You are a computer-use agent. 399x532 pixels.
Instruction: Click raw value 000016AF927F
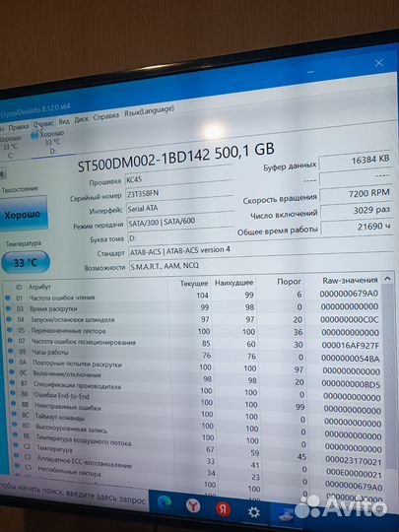(x=350, y=346)
